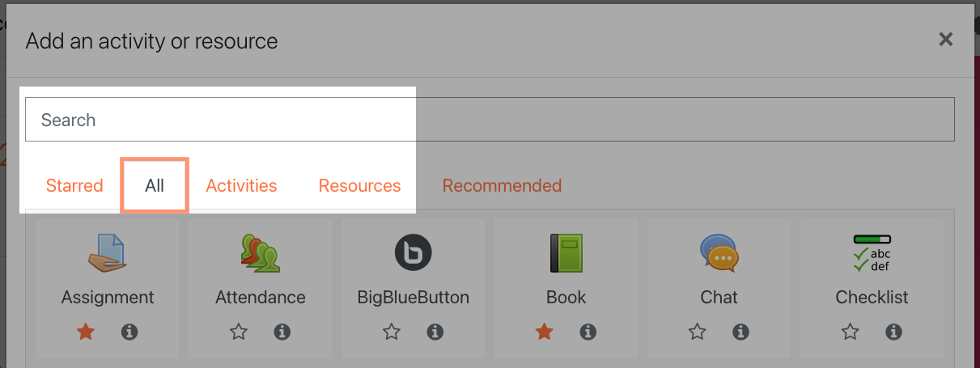Viewport: 980px width, 368px height.
Task: Open the Chat activity icon
Action: [719, 252]
